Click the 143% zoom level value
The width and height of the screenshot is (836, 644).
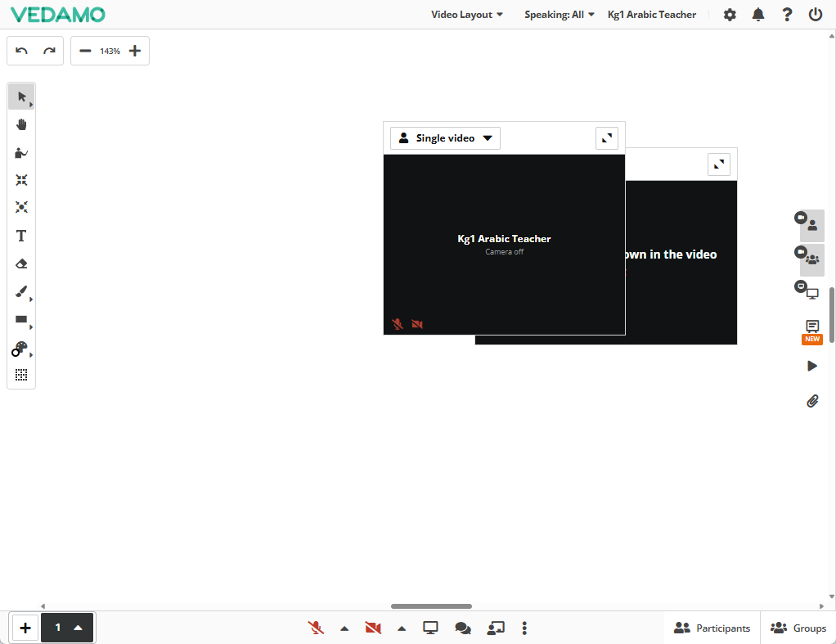110,52
